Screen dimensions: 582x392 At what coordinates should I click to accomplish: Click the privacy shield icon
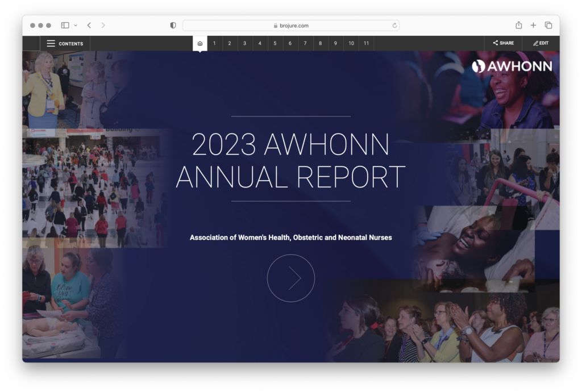point(173,25)
